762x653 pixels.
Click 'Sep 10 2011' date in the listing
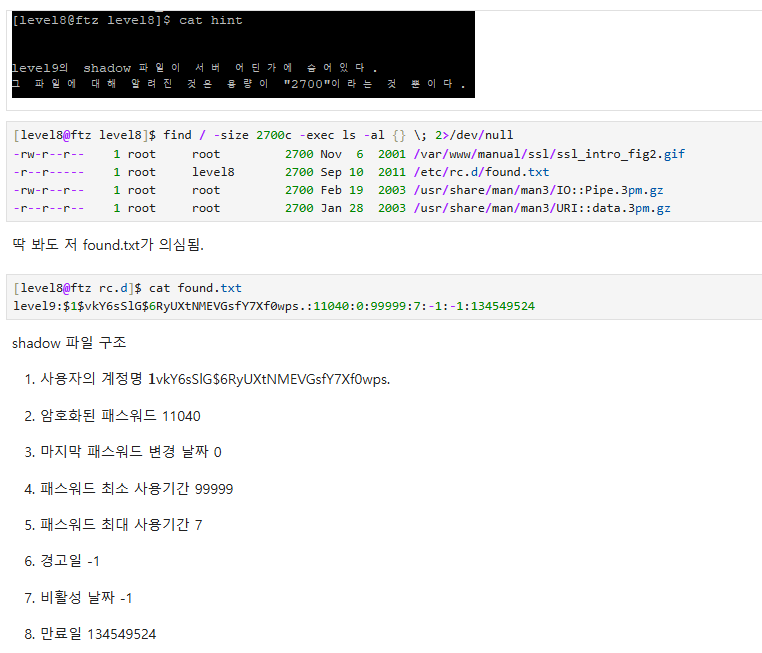click(x=363, y=172)
